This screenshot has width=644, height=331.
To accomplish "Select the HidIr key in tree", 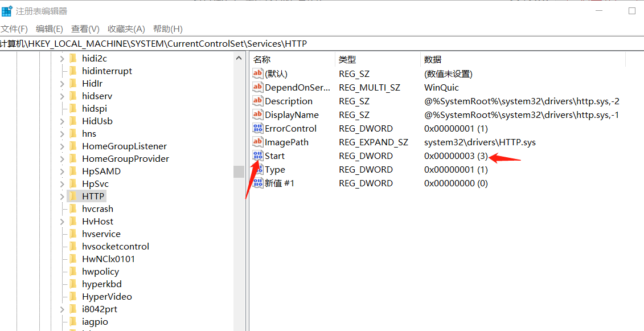I will click(92, 84).
